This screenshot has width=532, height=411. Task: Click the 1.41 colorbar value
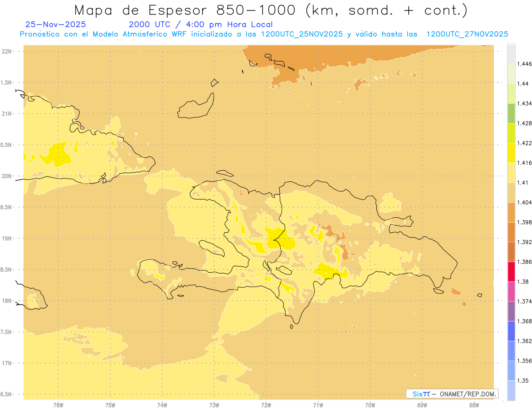point(522,182)
